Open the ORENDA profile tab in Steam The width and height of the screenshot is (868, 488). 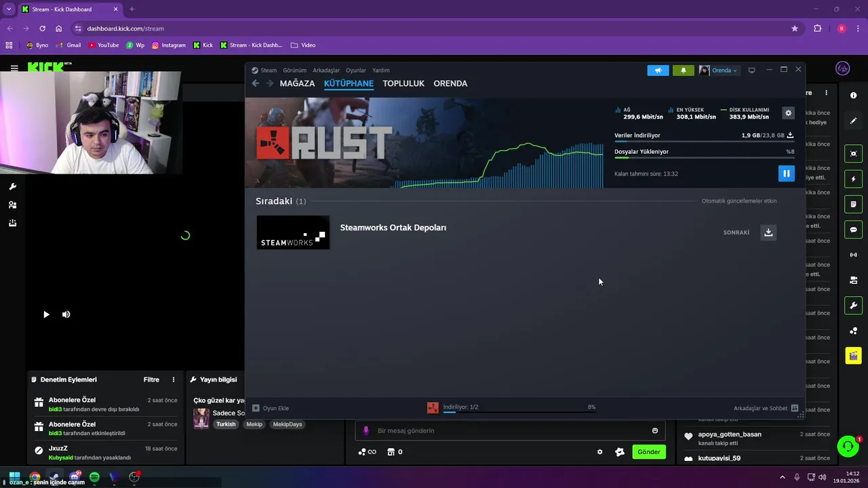tap(450, 83)
